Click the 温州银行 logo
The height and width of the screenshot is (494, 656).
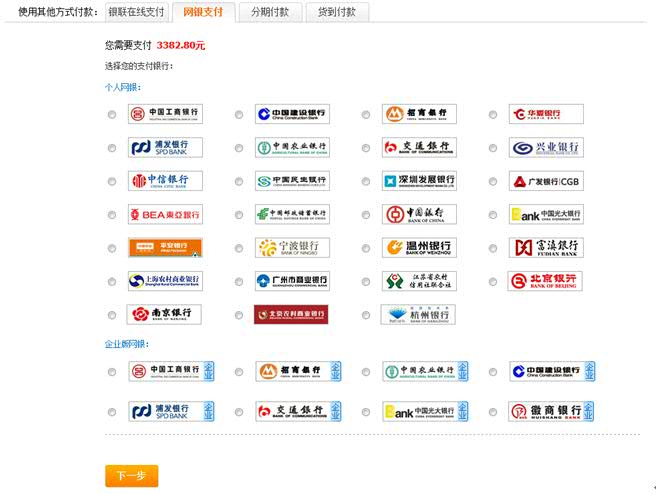click(419, 248)
